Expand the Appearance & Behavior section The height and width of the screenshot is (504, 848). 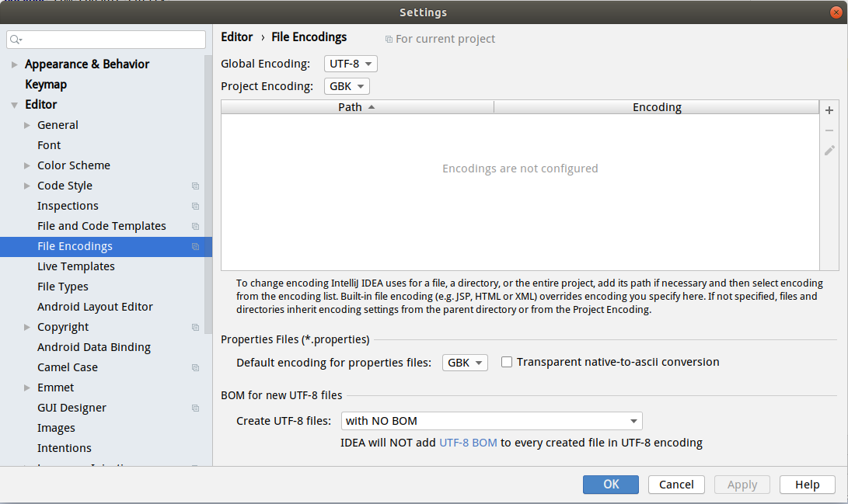[x=15, y=64]
